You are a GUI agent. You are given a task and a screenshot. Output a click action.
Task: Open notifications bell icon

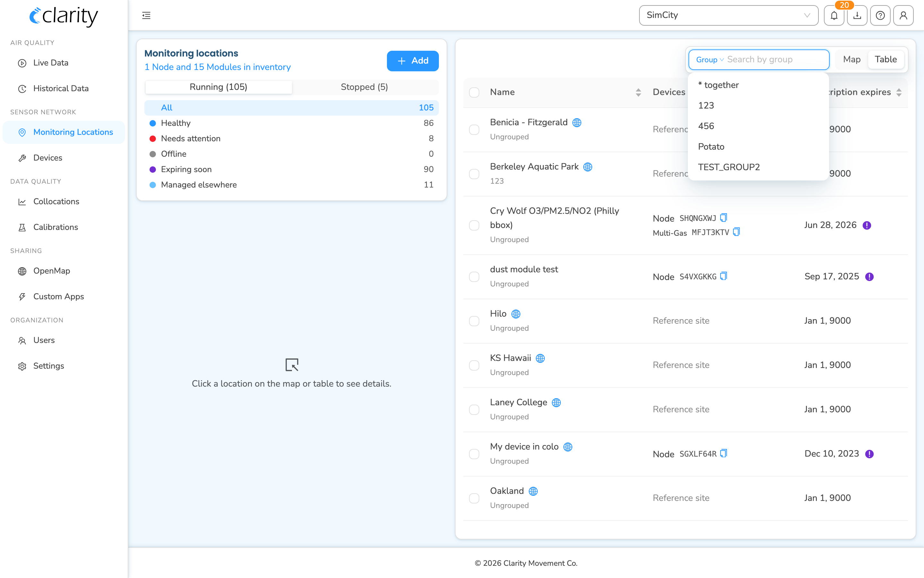(834, 15)
